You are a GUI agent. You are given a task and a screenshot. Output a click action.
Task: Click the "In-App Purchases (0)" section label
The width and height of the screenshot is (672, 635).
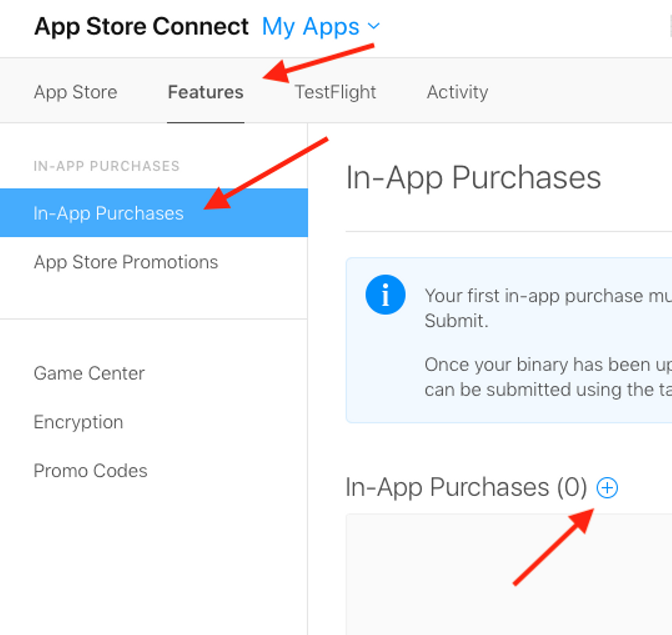pyautogui.click(x=466, y=488)
